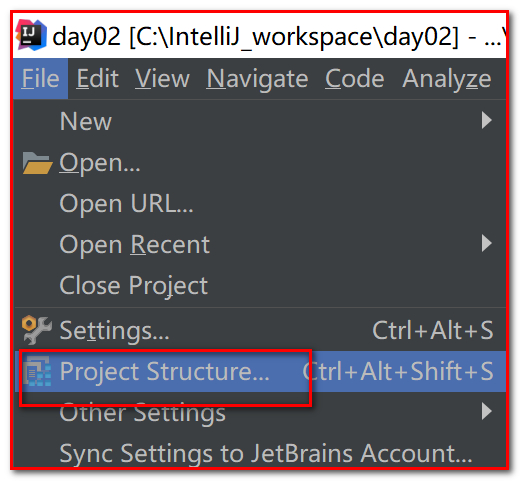Viewport: 520px width, 481px height.
Task: Open Settings... from the File menu
Action: pyautogui.click(x=260, y=330)
